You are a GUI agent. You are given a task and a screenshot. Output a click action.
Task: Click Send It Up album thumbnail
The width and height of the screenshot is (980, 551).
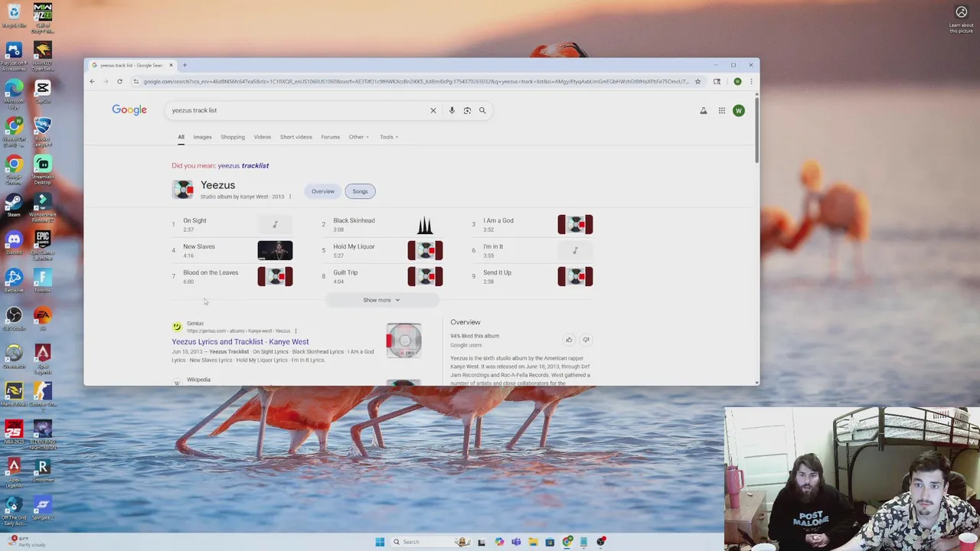pos(575,276)
